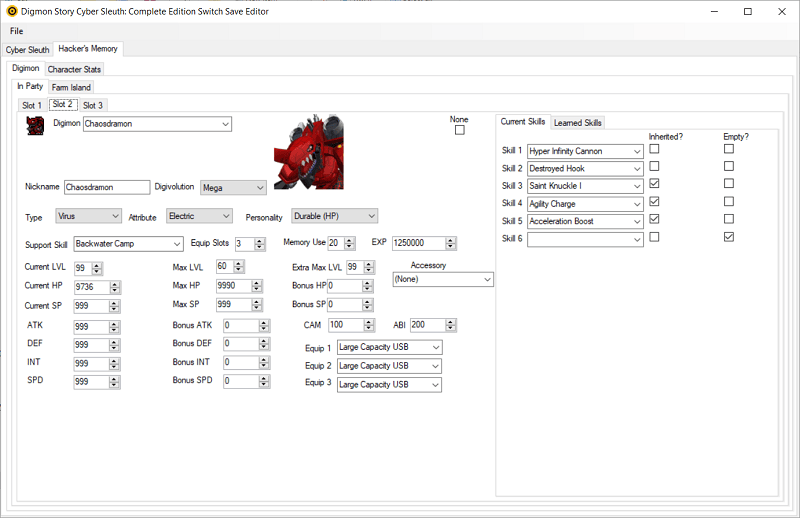Open the File menu
This screenshot has width=800, height=518.
tap(16, 31)
